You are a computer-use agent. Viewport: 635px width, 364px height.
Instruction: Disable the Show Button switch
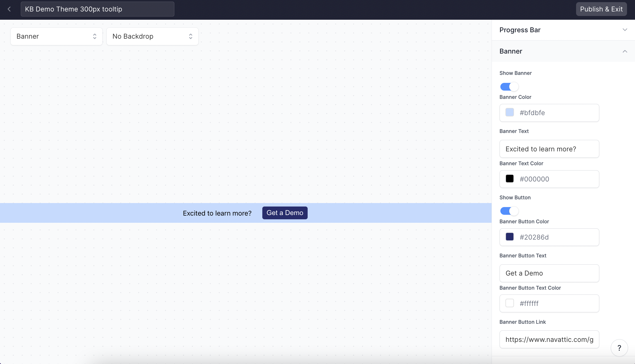pos(509,211)
